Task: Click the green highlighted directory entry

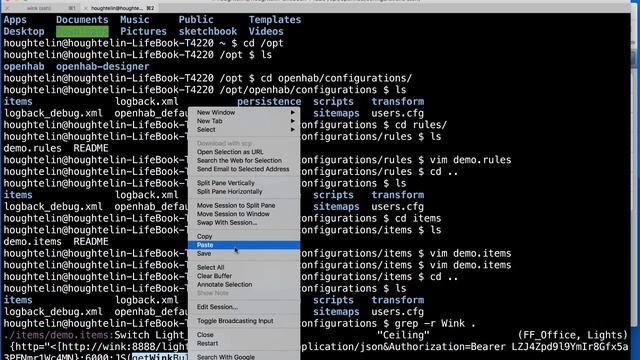Action: 82,31
